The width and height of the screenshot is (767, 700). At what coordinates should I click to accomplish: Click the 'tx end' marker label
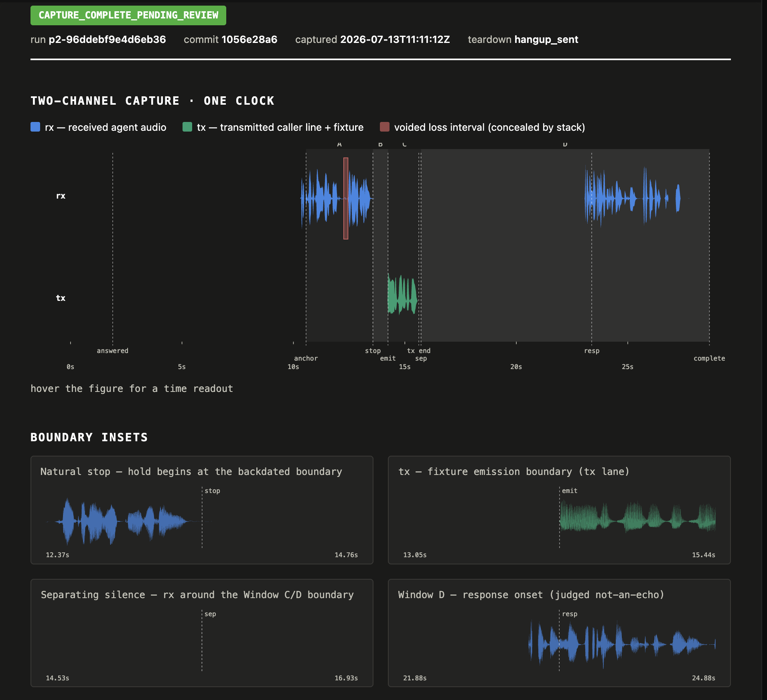(418, 351)
